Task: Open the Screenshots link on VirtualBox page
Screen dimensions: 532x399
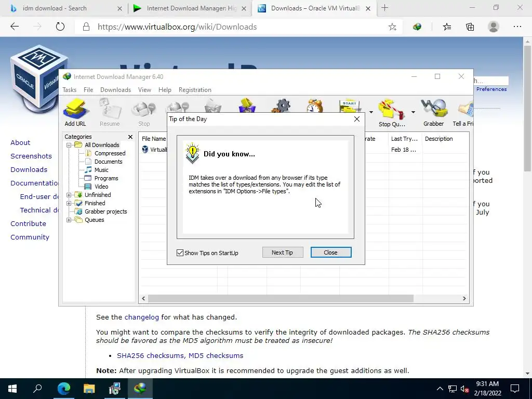Action: click(x=31, y=156)
